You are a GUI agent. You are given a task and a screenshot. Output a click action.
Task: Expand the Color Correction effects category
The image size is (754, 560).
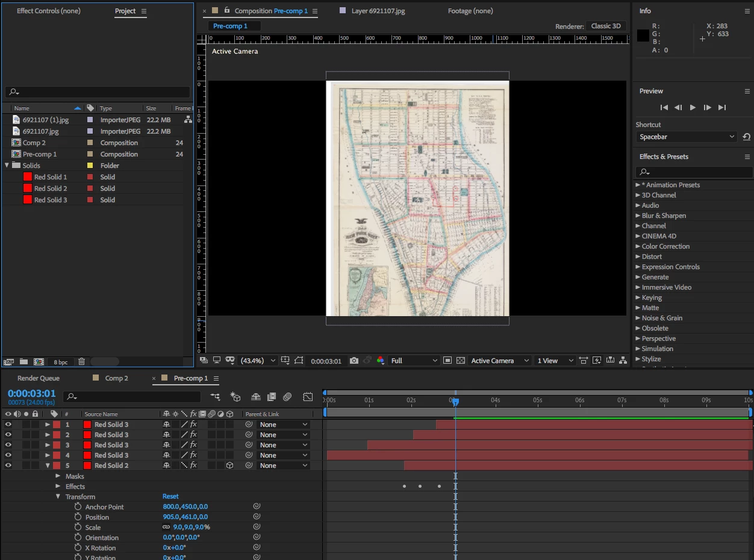point(665,246)
